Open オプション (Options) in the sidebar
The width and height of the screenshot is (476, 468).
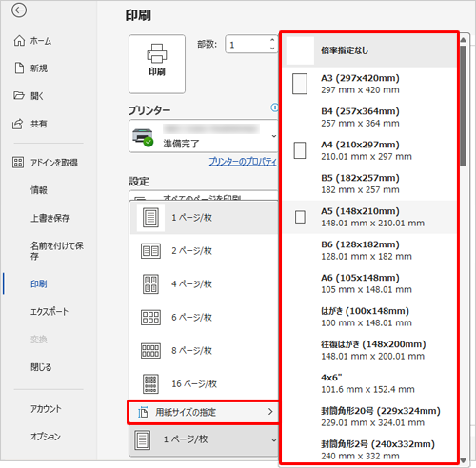tap(46, 437)
